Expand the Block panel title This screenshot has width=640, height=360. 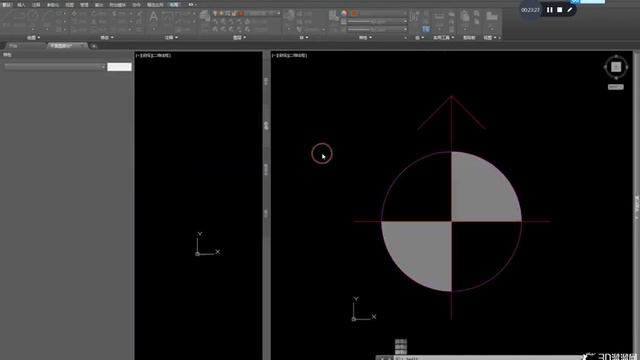pyautogui.click(x=304, y=38)
